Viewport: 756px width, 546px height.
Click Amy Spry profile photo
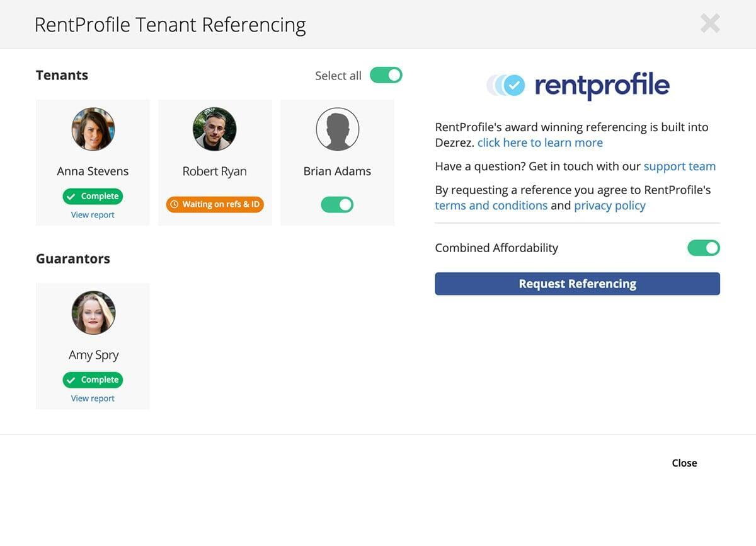pyautogui.click(x=93, y=313)
